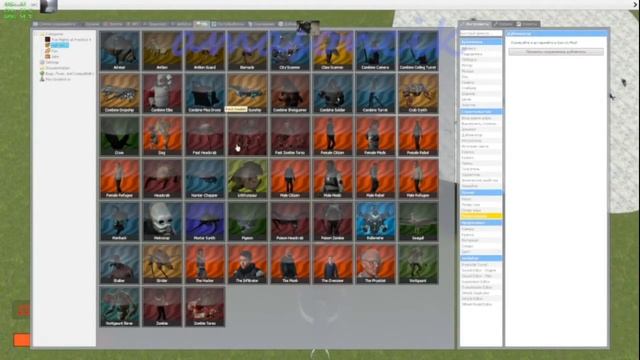Spawn the Mortar Synth NPC

[x=205, y=221]
